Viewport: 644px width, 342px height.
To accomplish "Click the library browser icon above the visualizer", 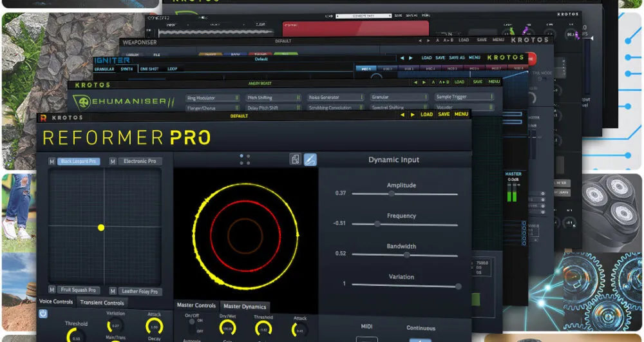I will click(x=295, y=159).
